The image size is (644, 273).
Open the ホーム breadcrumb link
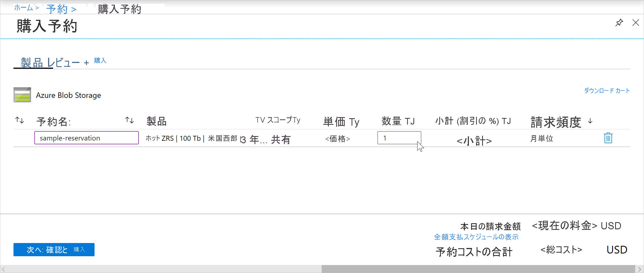[24, 8]
